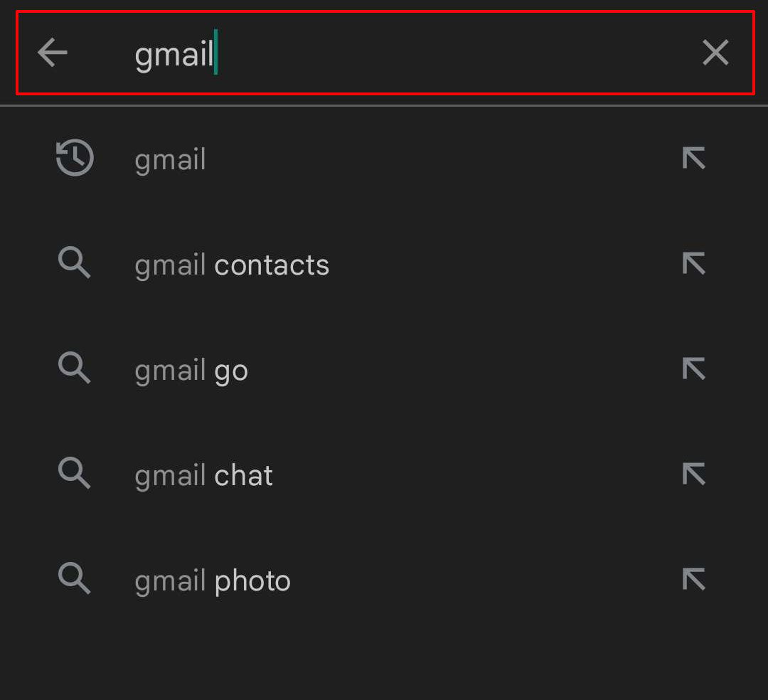The height and width of the screenshot is (700, 768).
Task: Tap magnifier icon next to gmail photo
Action: tap(75, 578)
